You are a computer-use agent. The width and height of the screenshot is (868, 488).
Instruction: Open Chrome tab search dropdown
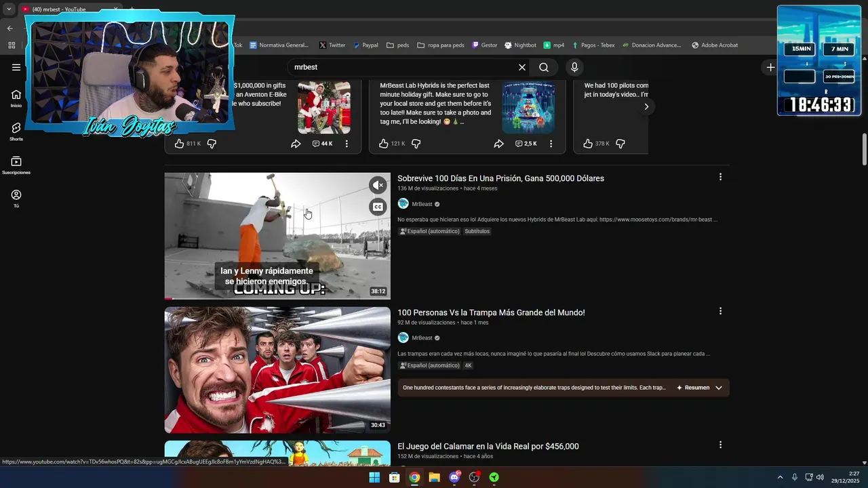click(x=9, y=9)
